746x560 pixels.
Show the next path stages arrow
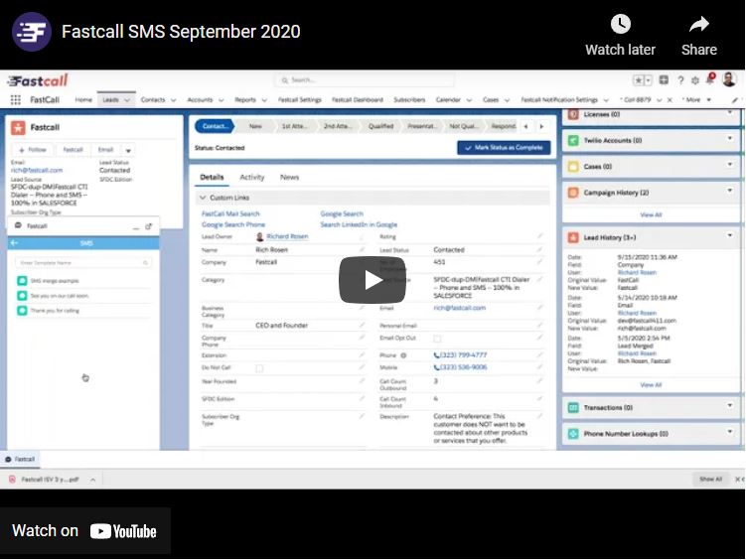coord(541,126)
